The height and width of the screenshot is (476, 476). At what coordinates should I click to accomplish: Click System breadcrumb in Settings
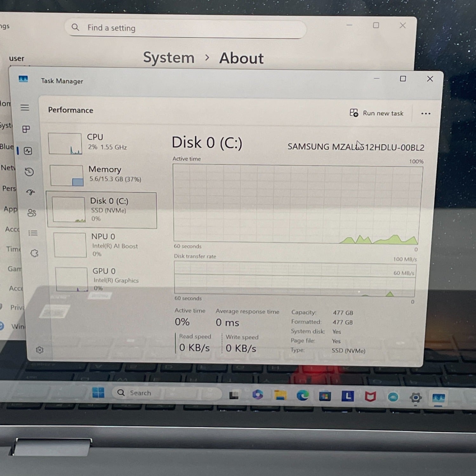[x=169, y=58]
